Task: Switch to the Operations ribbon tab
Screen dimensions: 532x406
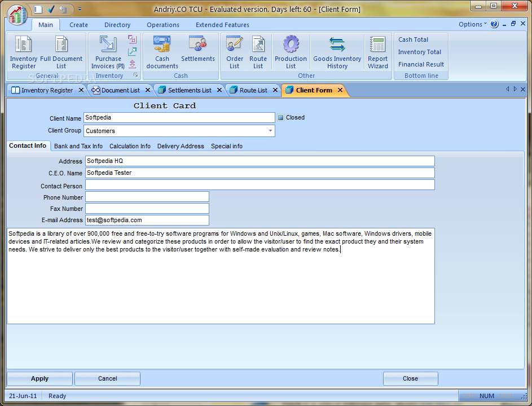Action: [163, 25]
